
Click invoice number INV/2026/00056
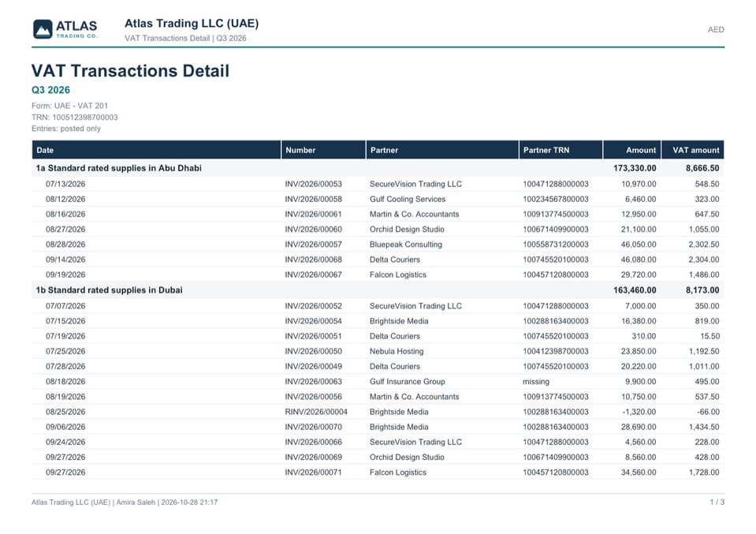314,397
